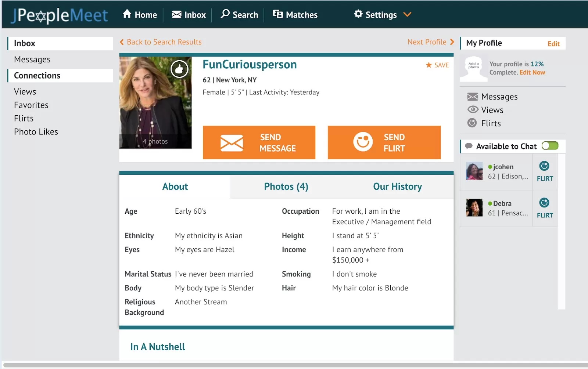Screen dimensions: 588x369
Task: Click the star SAVE icon
Action: point(429,65)
